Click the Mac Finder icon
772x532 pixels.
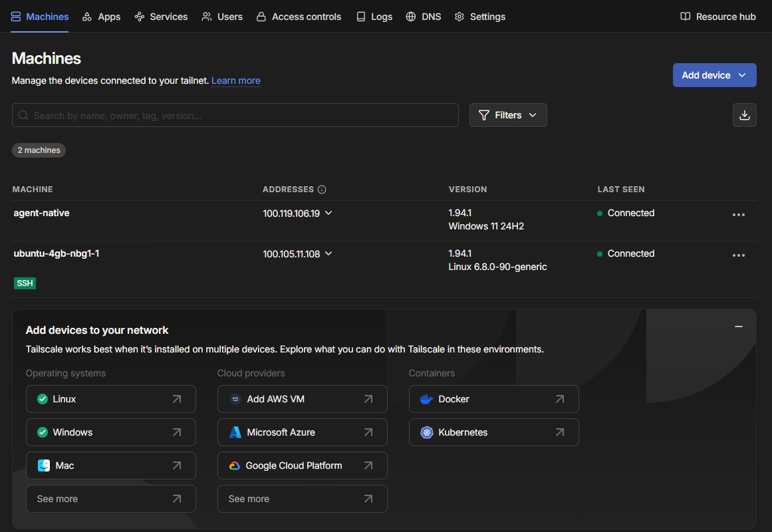point(44,465)
